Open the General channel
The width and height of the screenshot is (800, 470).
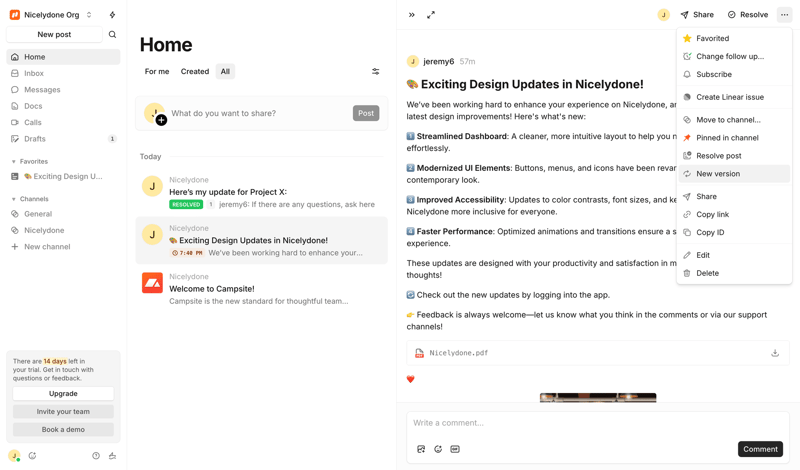click(x=63, y=214)
